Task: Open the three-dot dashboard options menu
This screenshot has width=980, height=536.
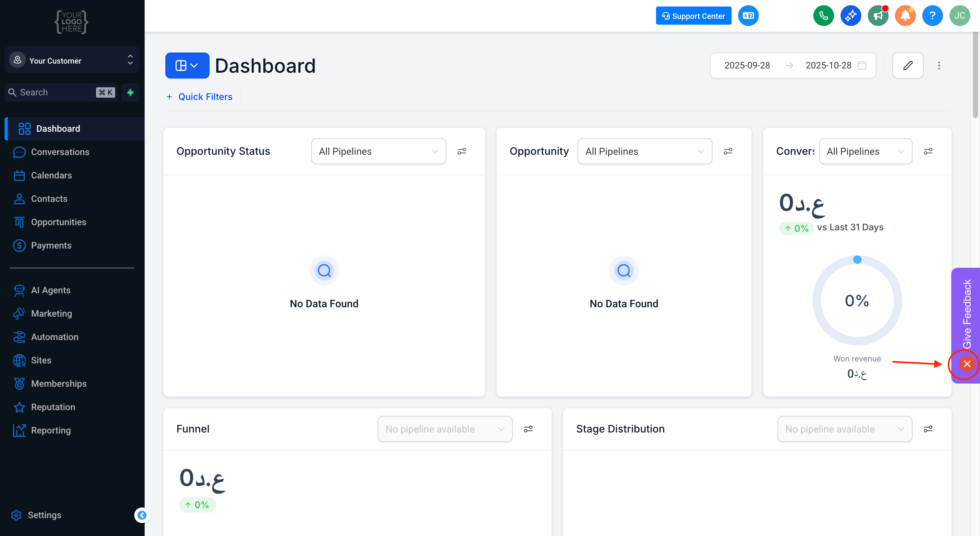Action: (939, 66)
